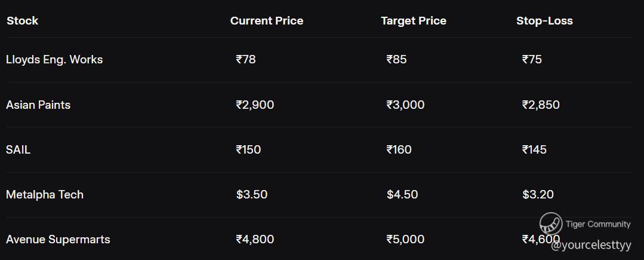The width and height of the screenshot is (644, 260).
Task: Click Metalpha Tech target price $4.50
Action: 402,195
